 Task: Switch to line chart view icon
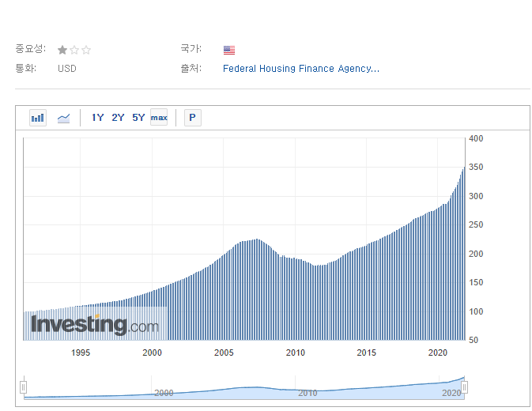63,118
